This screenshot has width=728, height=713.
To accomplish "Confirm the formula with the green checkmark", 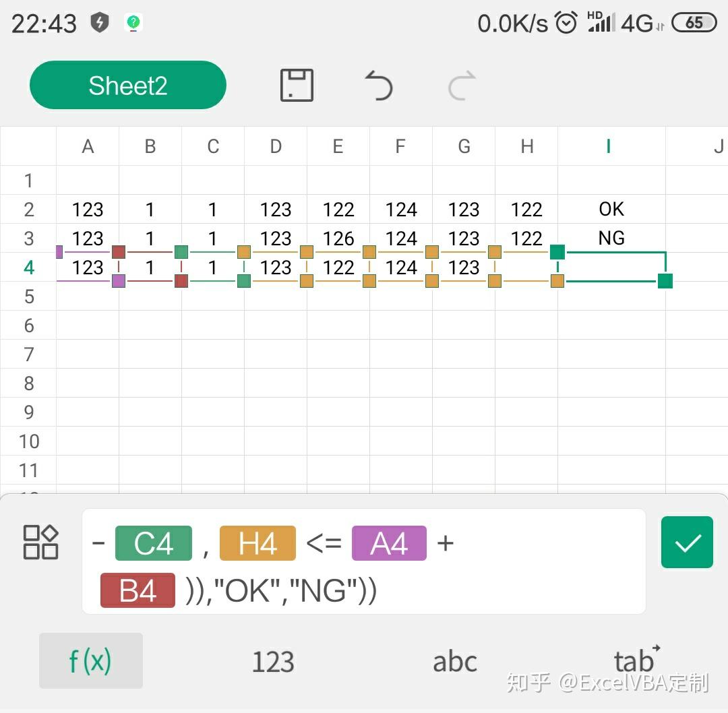I will point(687,542).
